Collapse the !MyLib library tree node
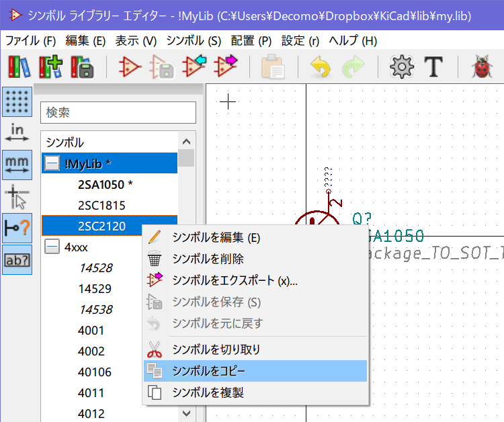Screen dimensions: 504x422 pyautogui.click(x=52, y=163)
